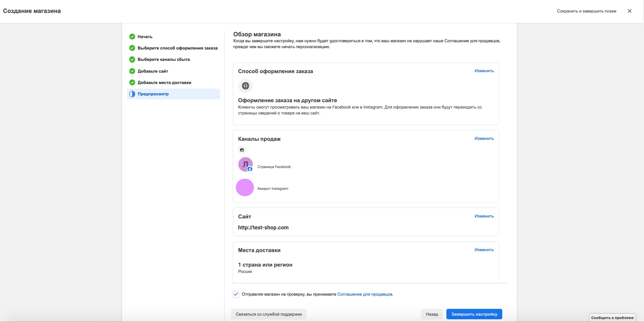Click the Аккаунт Instagram: label
The image size is (644, 322).
pos(273,188)
